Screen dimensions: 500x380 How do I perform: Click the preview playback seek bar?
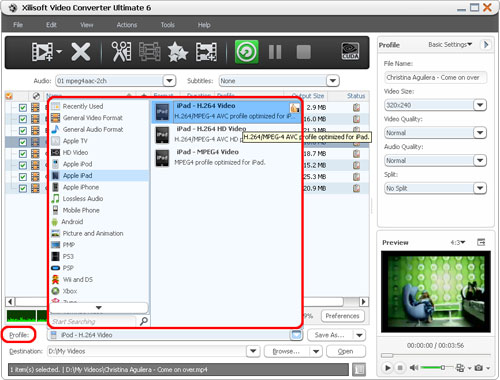pos(435,355)
